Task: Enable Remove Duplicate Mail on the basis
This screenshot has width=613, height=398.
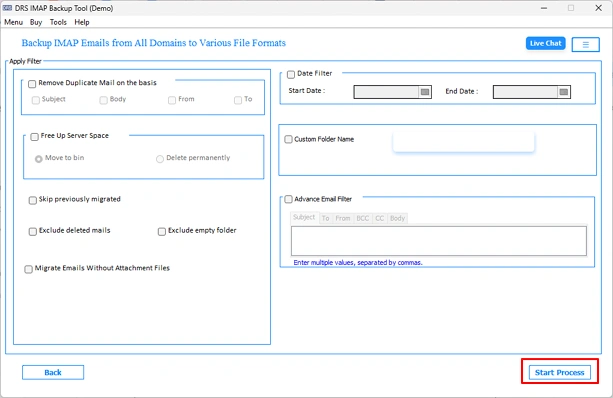Action: pos(32,84)
